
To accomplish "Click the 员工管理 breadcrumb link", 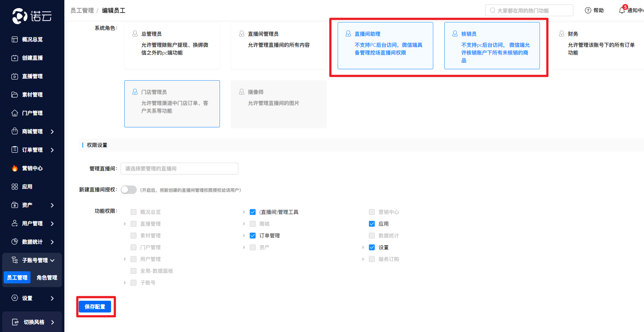I will click(82, 11).
